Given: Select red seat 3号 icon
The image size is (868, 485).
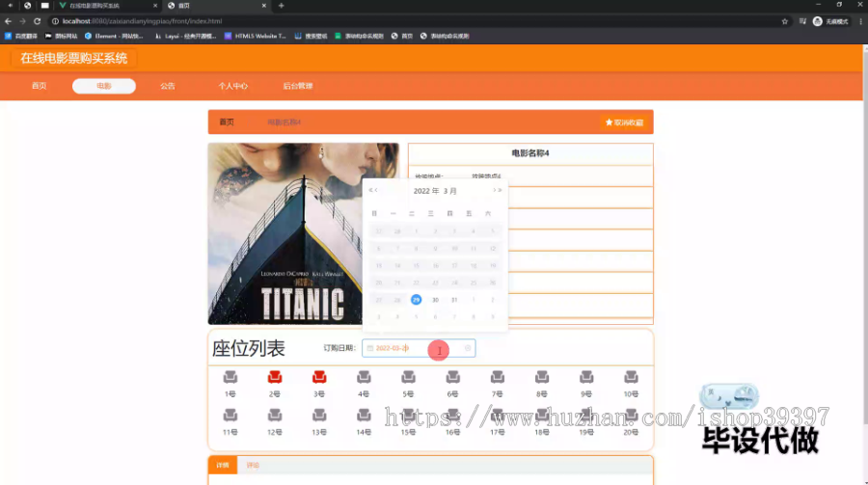Looking at the screenshot, I should click(x=319, y=377).
